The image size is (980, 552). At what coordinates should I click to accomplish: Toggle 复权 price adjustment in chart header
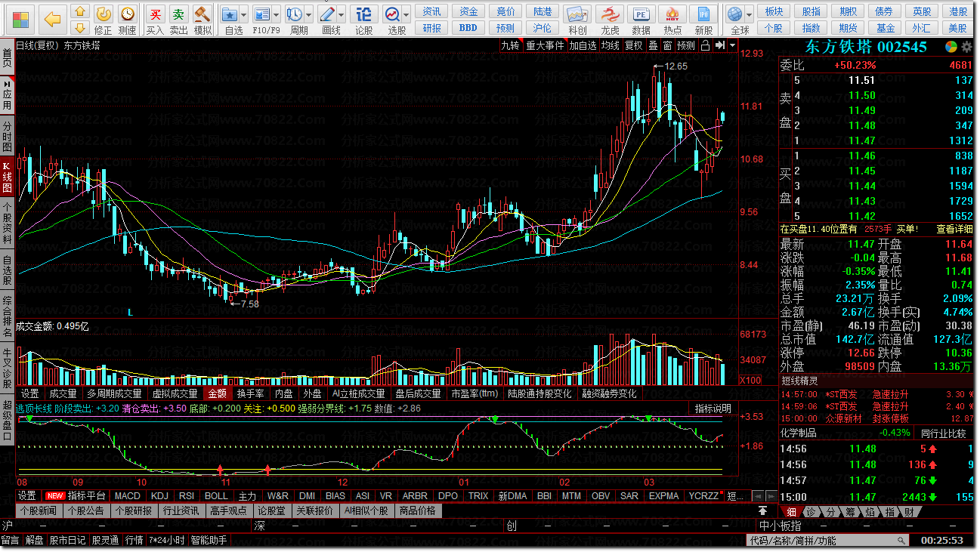click(633, 45)
